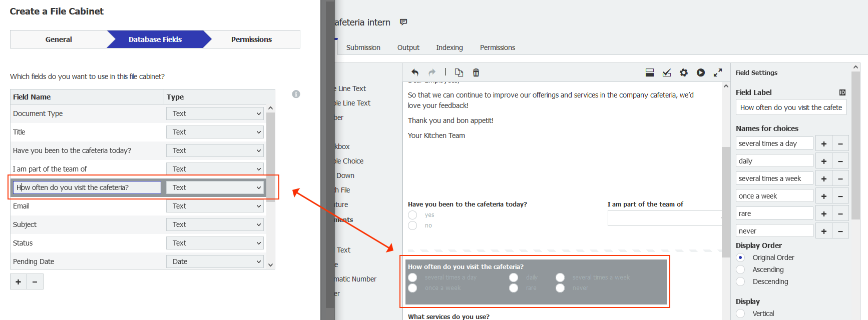The width and height of the screenshot is (868, 320).
Task: Delete field with the trash icon
Action: tap(476, 72)
